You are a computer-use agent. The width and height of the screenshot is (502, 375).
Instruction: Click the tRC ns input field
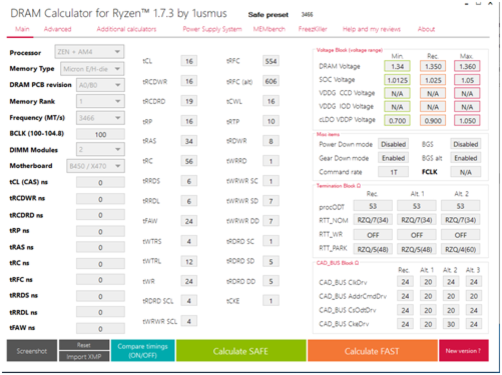(100, 264)
